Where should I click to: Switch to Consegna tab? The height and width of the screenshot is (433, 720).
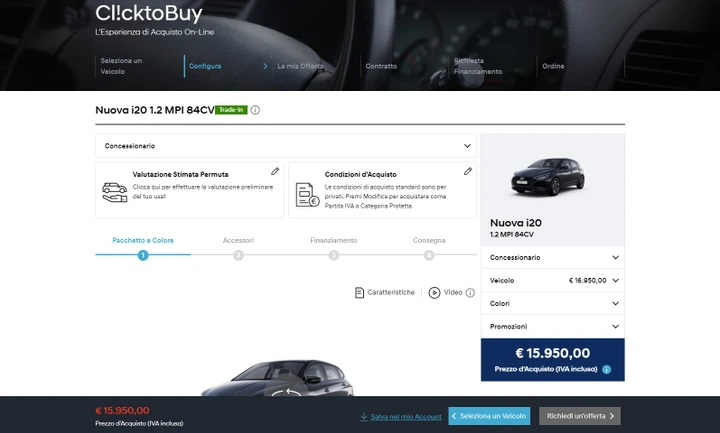pyautogui.click(x=429, y=240)
